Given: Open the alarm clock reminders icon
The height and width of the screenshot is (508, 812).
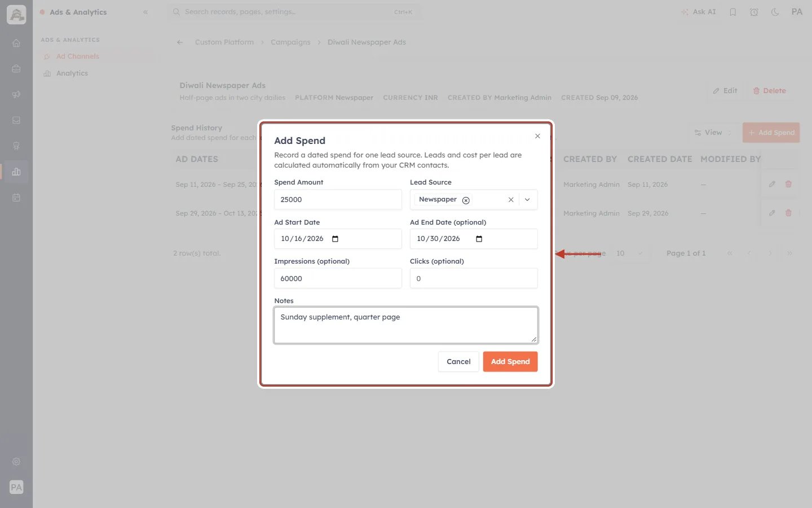Looking at the screenshot, I should [754, 12].
